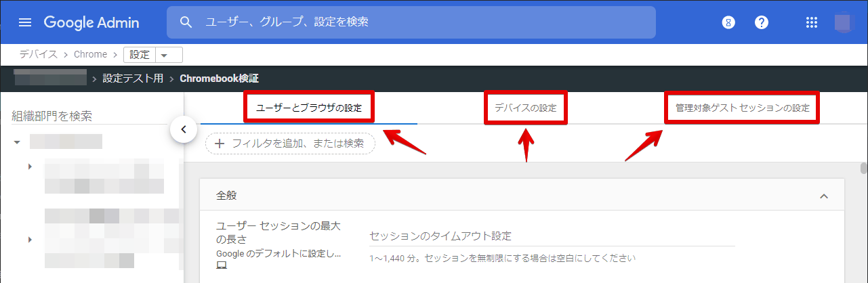This screenshot has height=283, width=868.
Task: Expand the first child organization node
Action: click(x=30, y=166)
